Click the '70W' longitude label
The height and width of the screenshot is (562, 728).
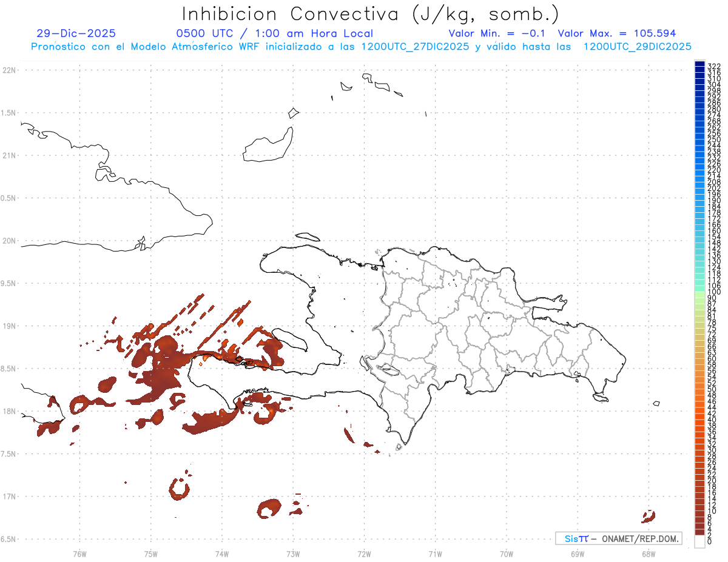click(x=506, y=554)
